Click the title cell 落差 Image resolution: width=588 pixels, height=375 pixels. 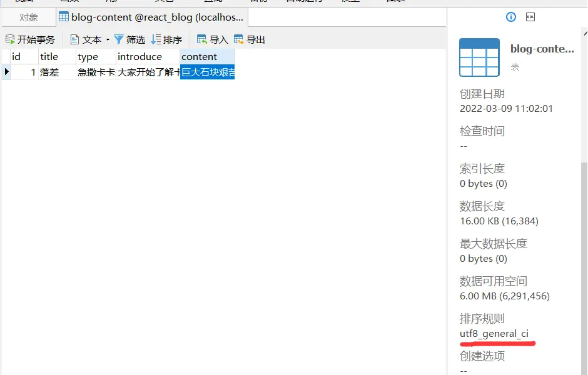[x=58, y=72]
